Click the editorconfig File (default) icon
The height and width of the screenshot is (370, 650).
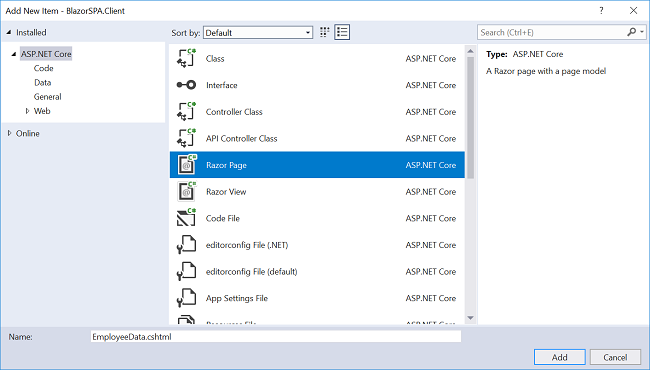187,271
